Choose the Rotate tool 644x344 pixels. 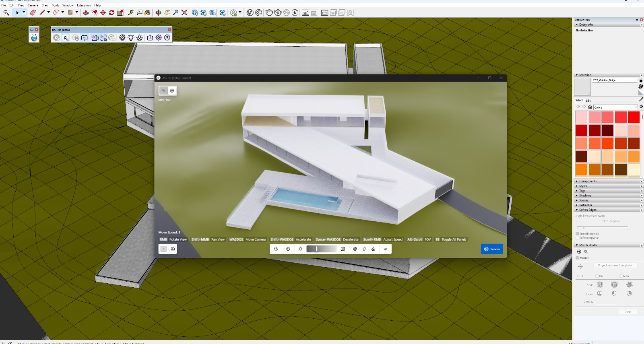coord(111,12)
